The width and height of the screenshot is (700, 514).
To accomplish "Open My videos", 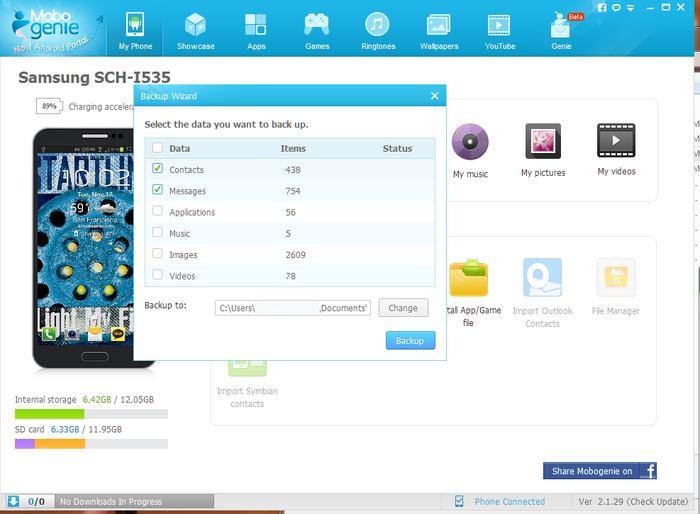I will (x=616, y=150).
